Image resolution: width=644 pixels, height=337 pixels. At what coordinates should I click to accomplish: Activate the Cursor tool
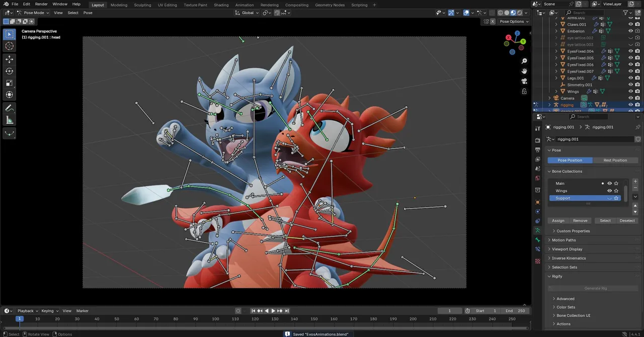tap(10, 46)
